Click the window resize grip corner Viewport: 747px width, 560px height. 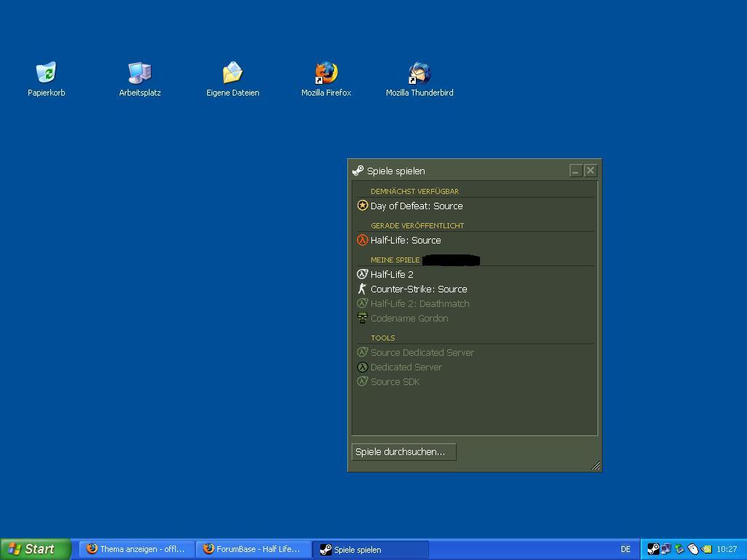pyautogui.click(x=595, y=466)
